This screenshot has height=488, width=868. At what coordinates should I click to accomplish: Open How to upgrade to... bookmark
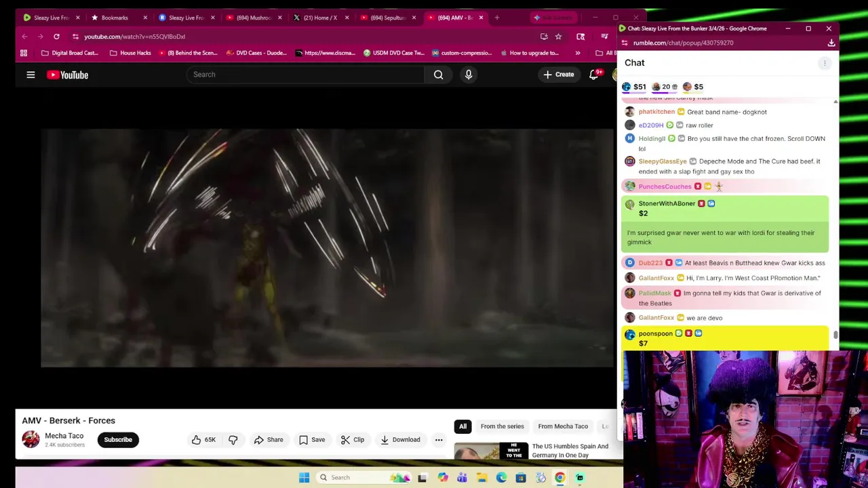[529, 53]
